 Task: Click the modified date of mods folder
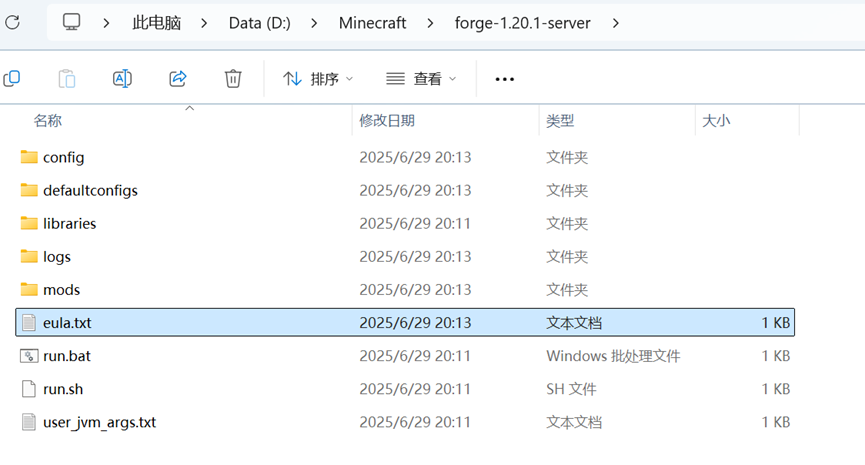(415, 290)
